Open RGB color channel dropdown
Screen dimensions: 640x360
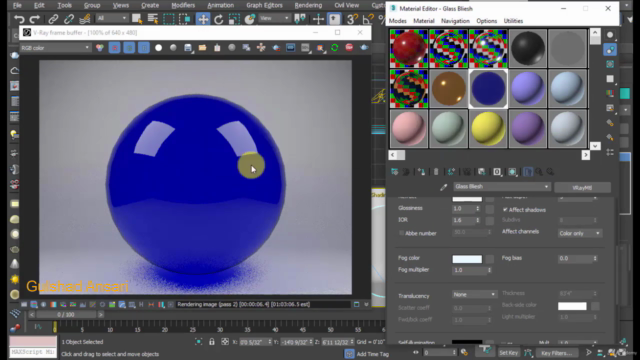click(x=56, y=48)
